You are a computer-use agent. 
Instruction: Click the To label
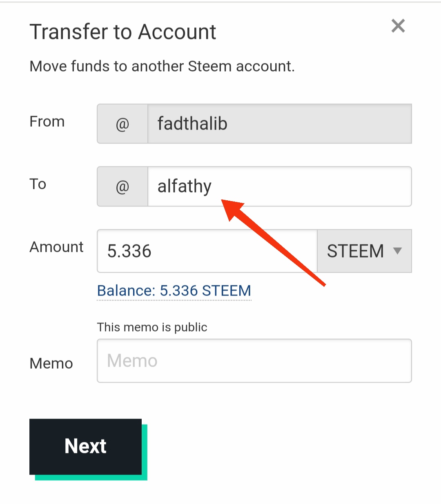coord(38,184)
